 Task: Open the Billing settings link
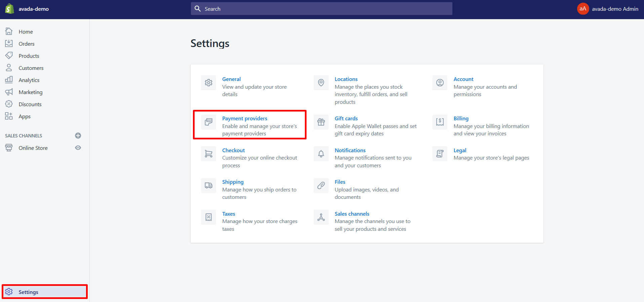[x=461, y=118]
